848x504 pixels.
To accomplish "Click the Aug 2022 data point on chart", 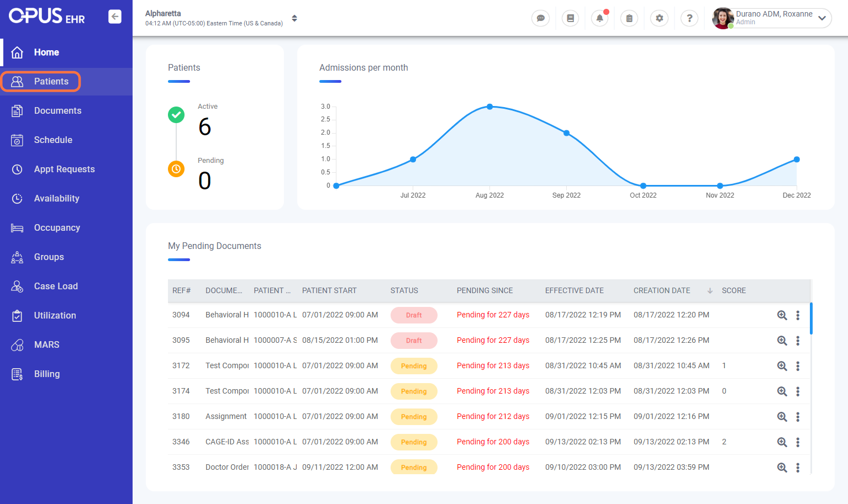I will (490, 107).
